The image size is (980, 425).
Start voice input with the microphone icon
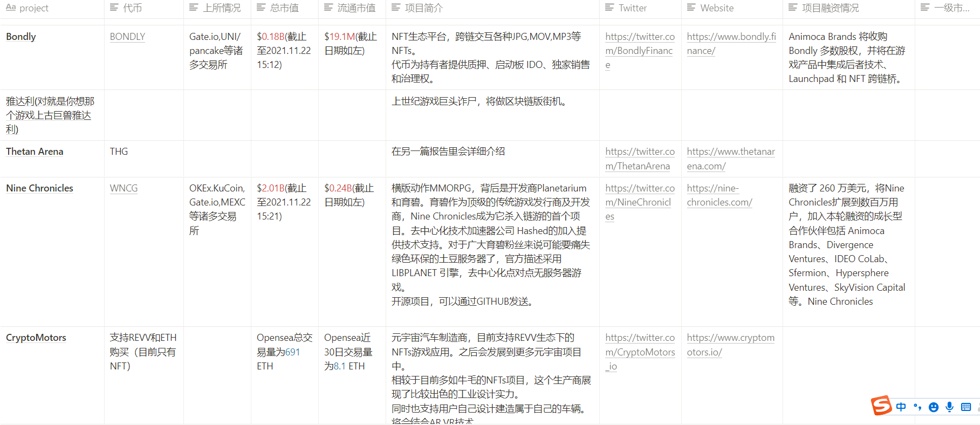(x=949, y=407)
